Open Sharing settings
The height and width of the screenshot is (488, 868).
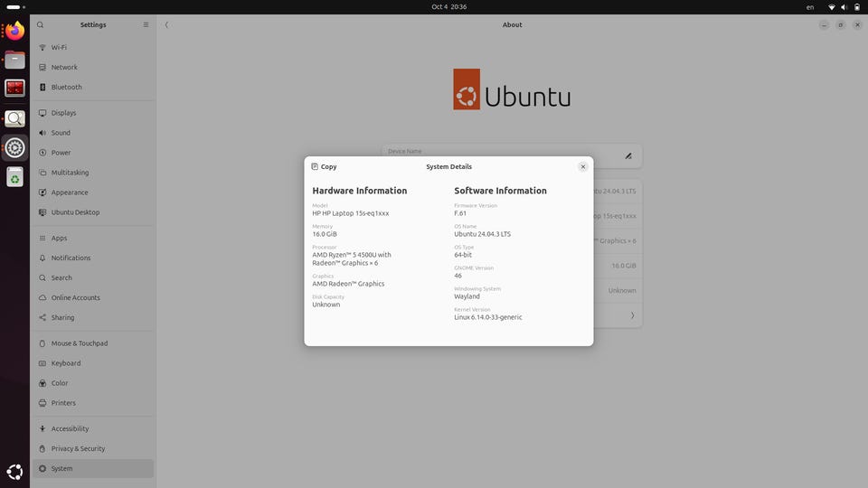pos(93,317)
